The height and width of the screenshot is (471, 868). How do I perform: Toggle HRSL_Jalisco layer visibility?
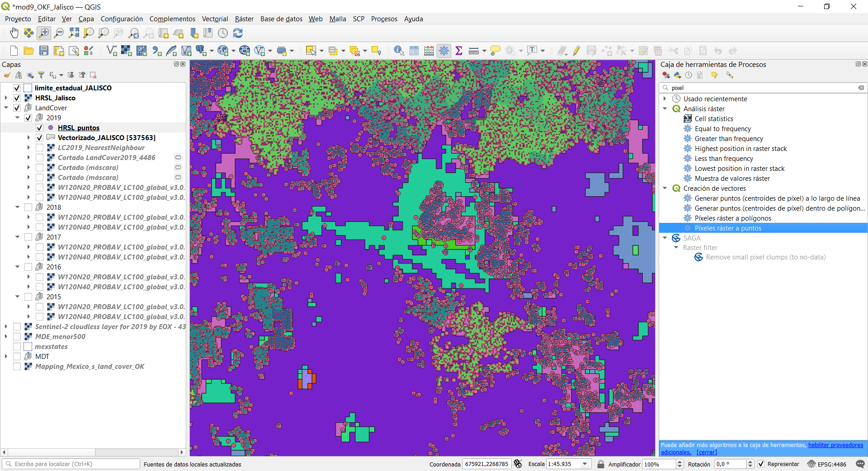pyautogui.click(x=17, y=98)
